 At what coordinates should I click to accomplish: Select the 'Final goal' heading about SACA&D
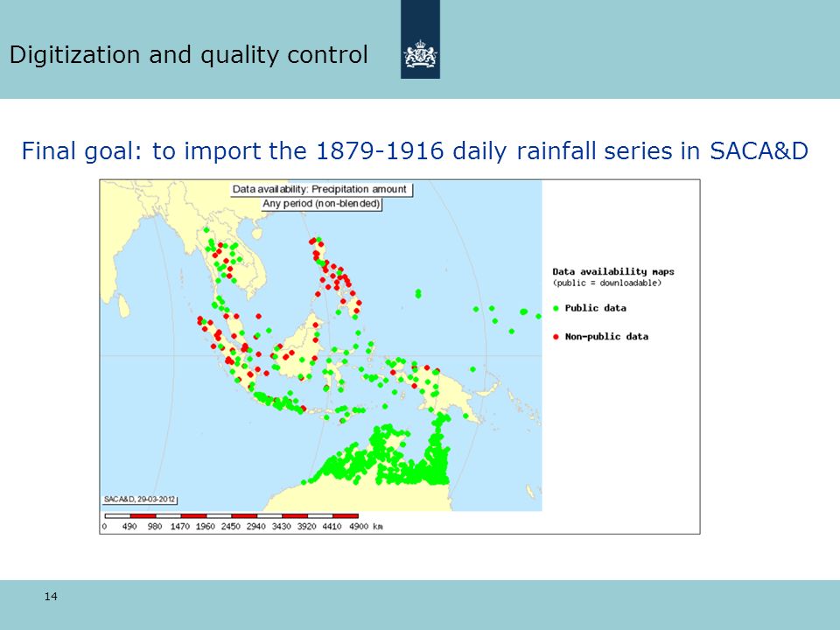coord(415,151)
